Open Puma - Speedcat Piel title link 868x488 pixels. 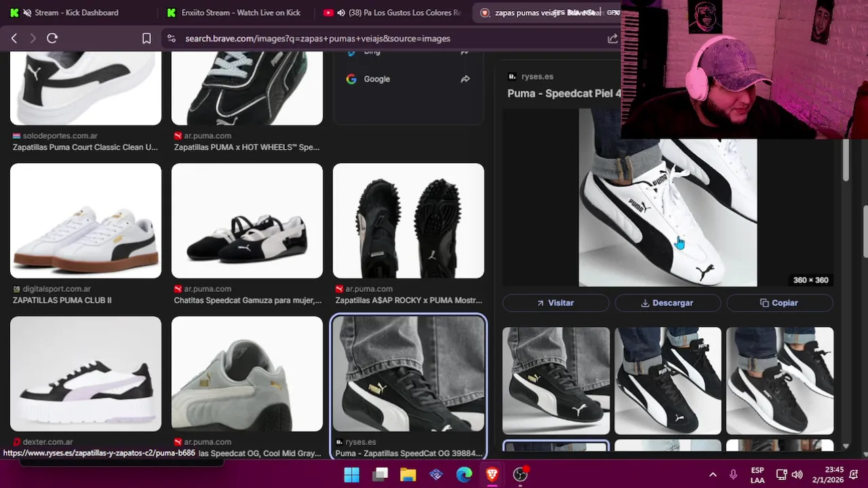[x=564, y=94]
